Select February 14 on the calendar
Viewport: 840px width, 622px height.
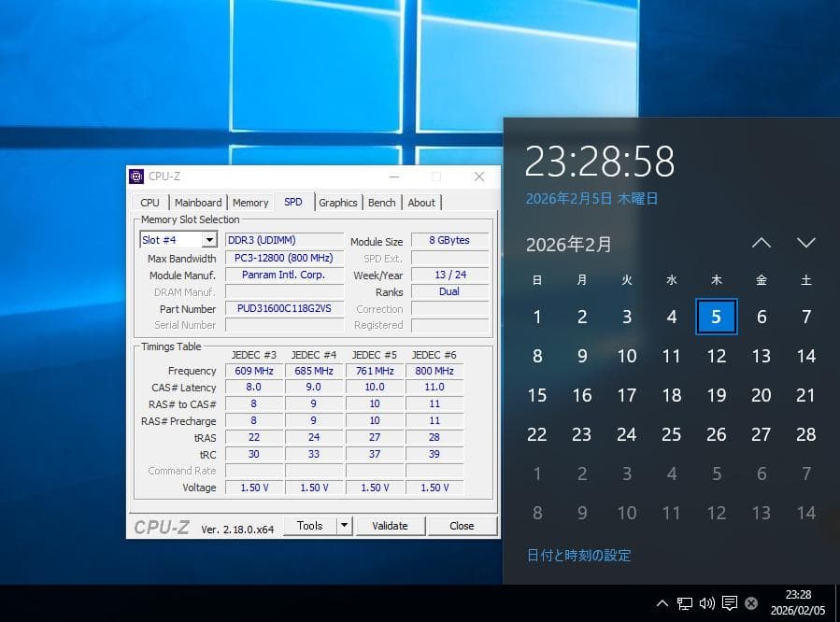(x=805, y=356)
